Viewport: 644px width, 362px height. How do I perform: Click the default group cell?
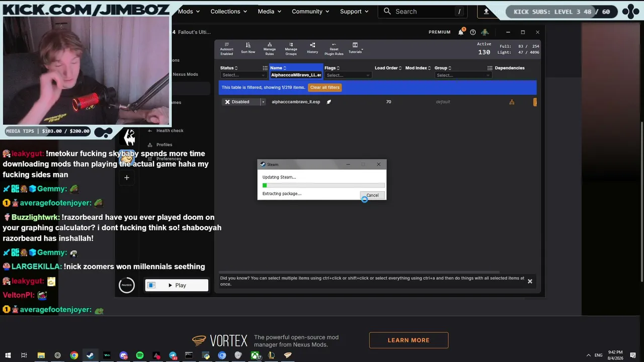443,102
